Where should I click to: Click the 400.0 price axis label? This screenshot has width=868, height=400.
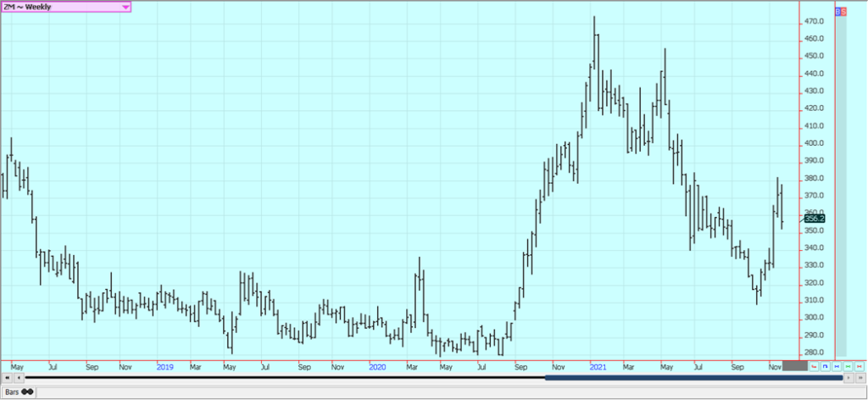816,143
